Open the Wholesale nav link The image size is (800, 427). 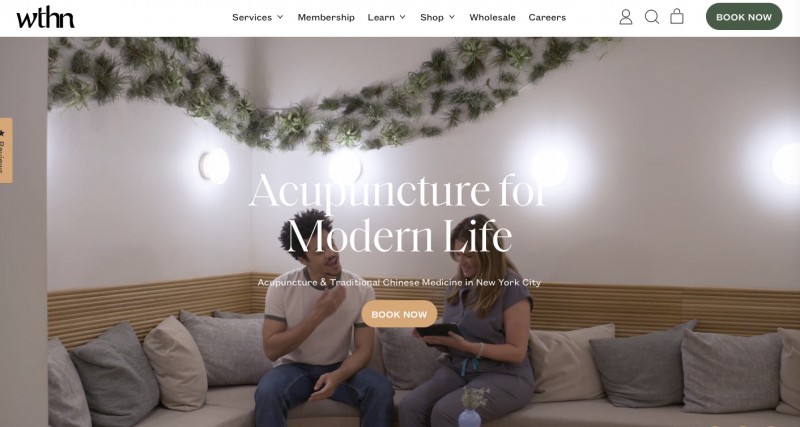pos(492,17)
